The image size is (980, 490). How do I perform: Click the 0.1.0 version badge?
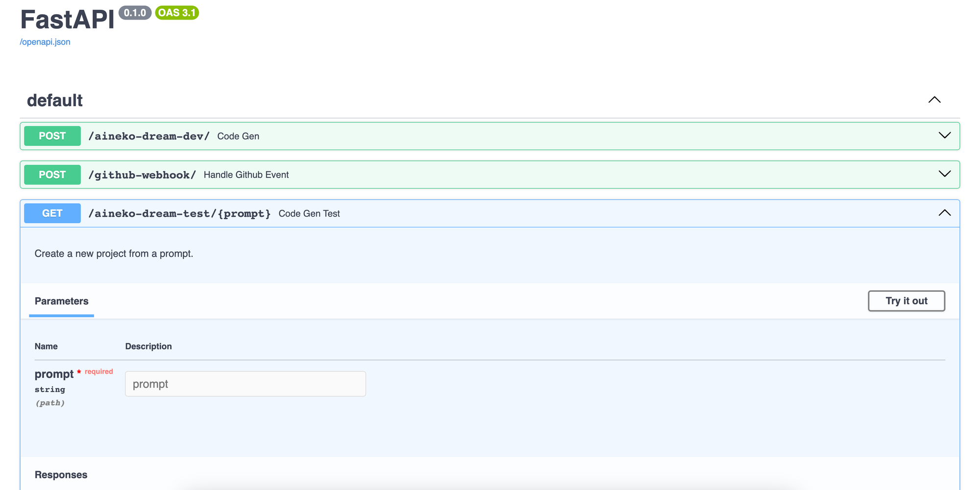(x=135, y=13)
